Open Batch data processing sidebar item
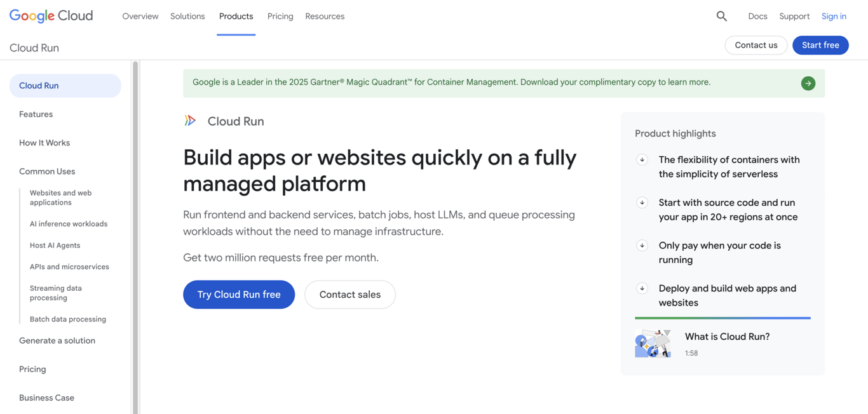Image resolution: width=868 pixels, height=414 pixels. tap(68, 319)
